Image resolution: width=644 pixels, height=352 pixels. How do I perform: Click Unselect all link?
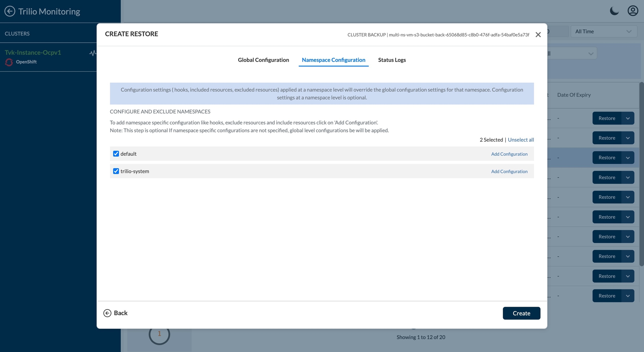click(x=521, y=140)
